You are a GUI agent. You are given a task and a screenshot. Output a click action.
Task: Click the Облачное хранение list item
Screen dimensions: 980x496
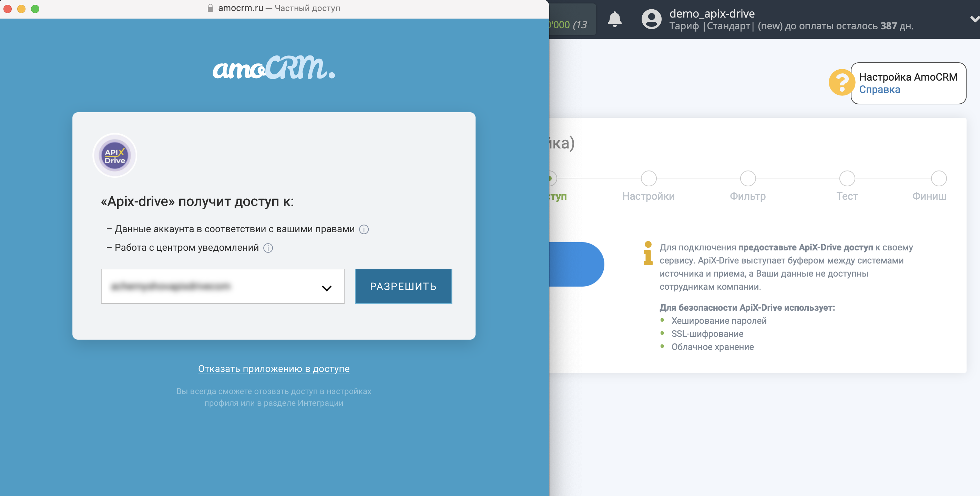coord(712,347)
